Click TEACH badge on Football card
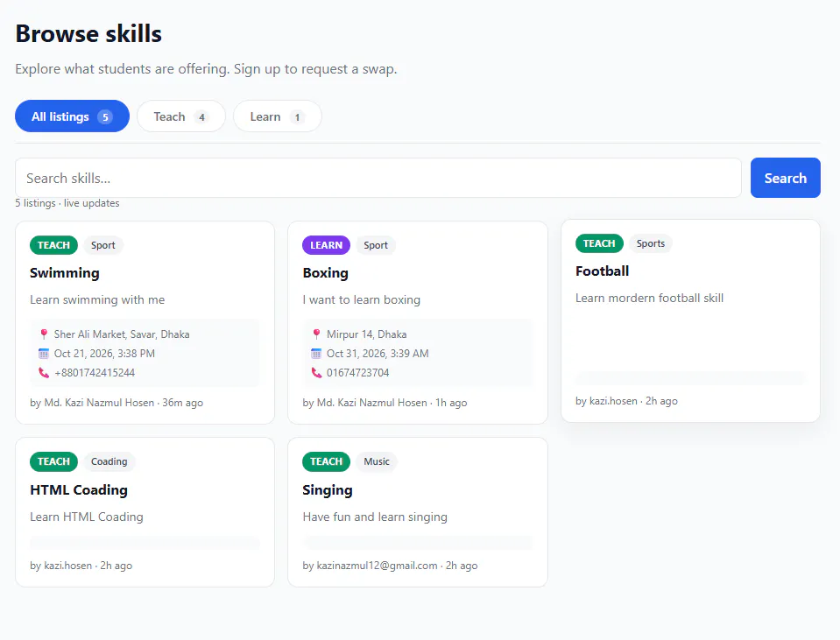This screenshot has height=640, width=840. tap(599, 243)
